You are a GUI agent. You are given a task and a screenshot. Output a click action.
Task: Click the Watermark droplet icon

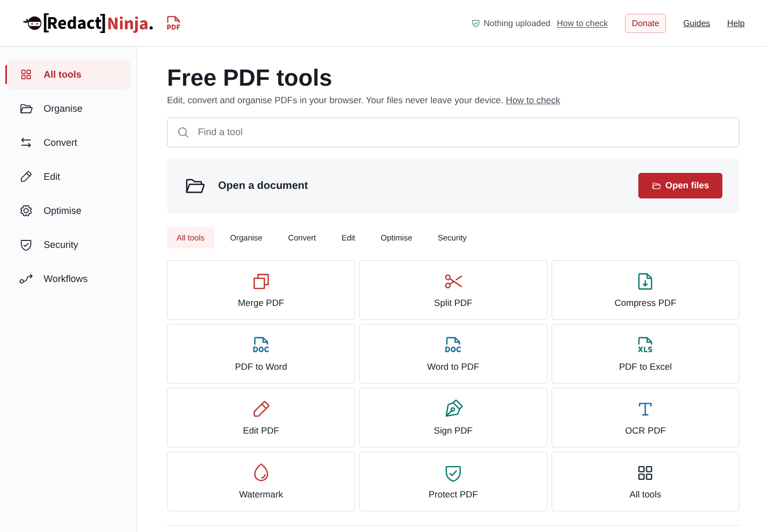click(x=261, y=472)
